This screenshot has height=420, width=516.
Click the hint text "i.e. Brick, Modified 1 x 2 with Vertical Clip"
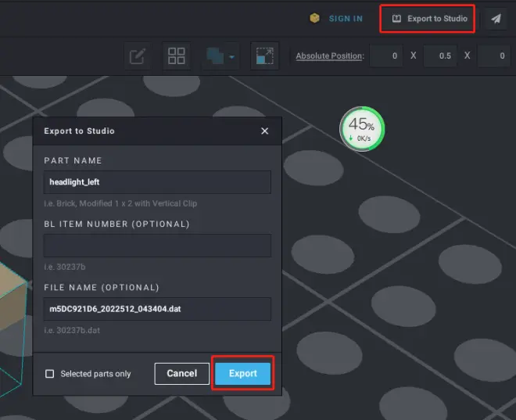pos(120,203)
